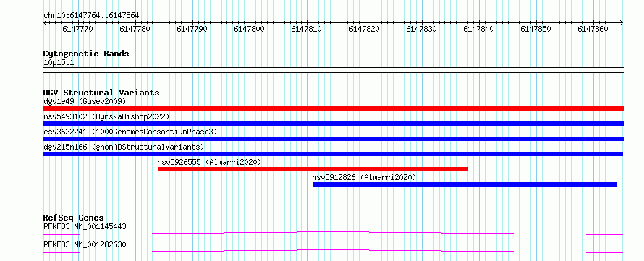
Task: Select the PFKFB3 NM_001145443 magenta gene track
Action: [333, 233]
